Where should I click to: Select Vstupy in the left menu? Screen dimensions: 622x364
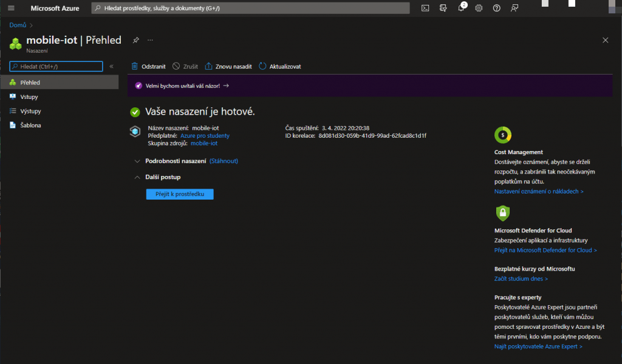coord(29,96)
